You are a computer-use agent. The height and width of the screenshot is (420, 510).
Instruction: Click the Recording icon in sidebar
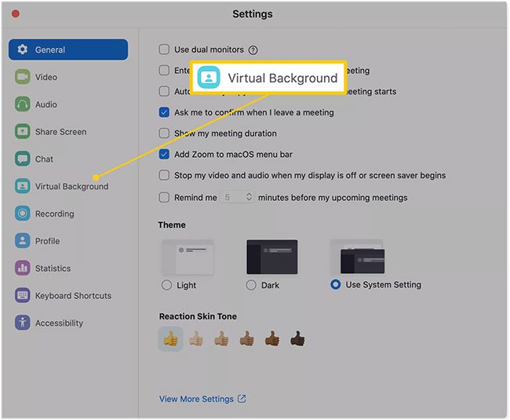click(22, 214)
